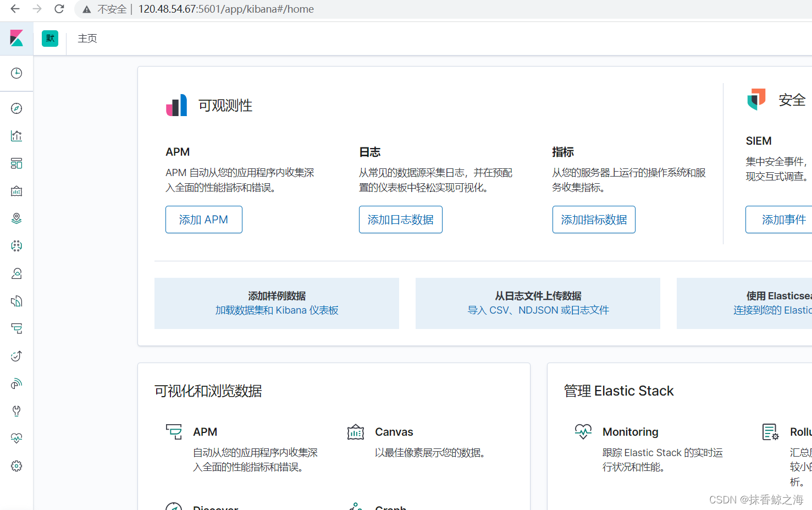Viewport: 812px width, 510px height.
Task: Click the 添加事件 button
Action: pyautogui.click(x=779, y=220)
